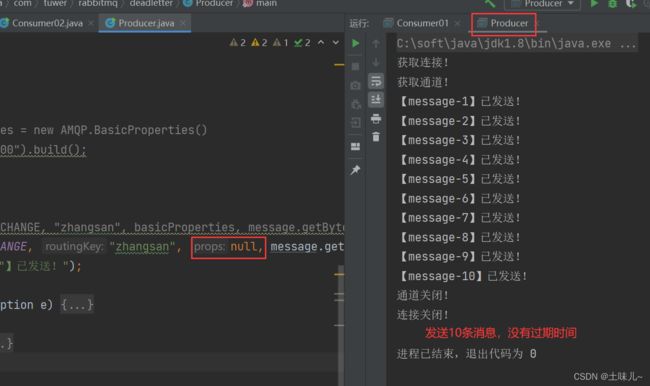Click the Build hammer icon

point(490,4)
